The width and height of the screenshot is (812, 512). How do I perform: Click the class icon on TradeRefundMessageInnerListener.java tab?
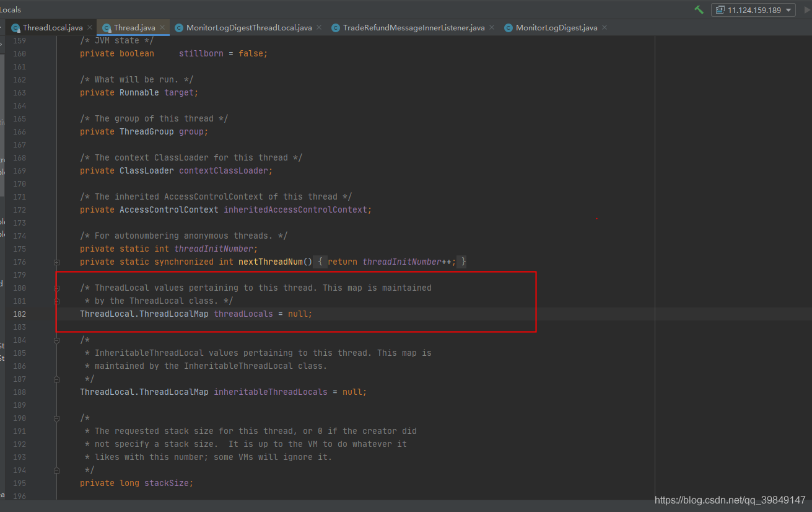click(336, 28)
